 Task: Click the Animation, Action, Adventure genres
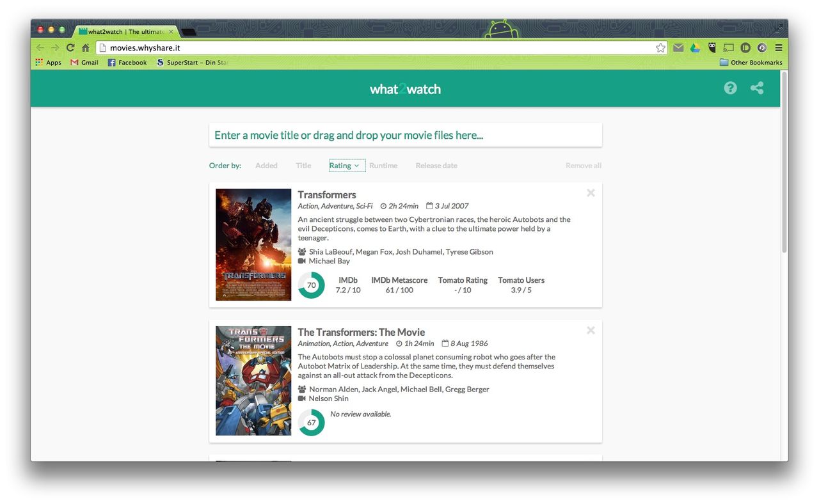pos(343,343)
